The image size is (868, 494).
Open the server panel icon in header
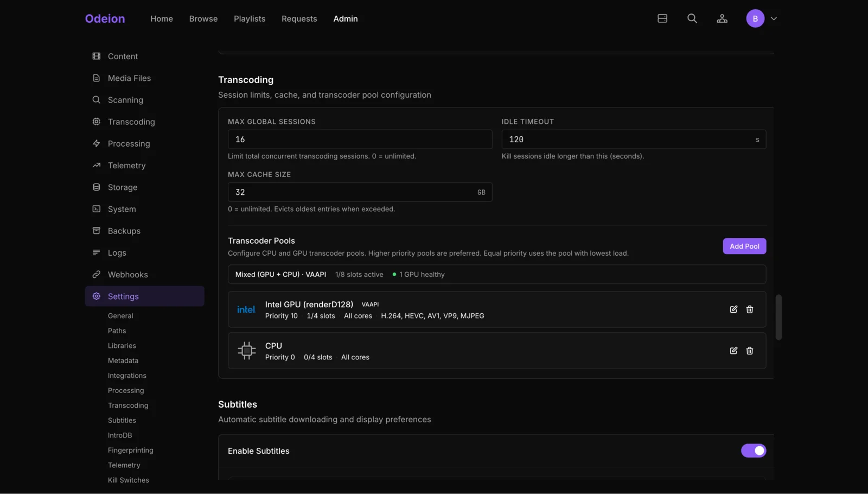click(662, 18)
